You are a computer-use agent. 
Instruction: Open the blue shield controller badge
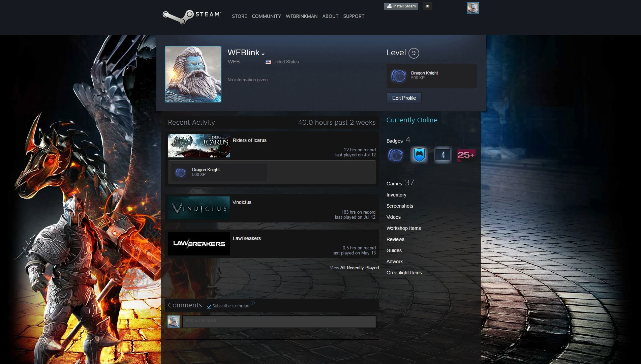point(419,155)
